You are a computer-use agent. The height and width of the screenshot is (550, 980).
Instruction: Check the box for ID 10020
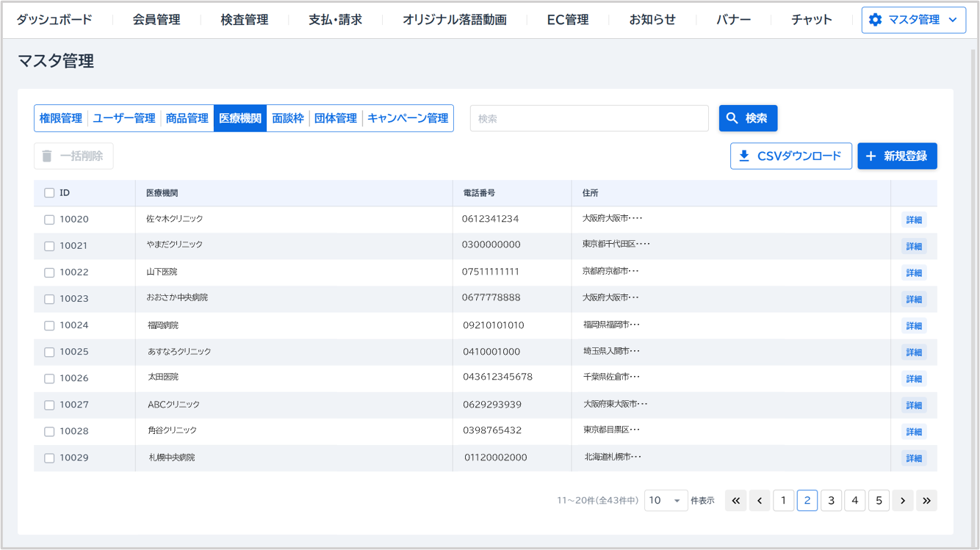49,220
